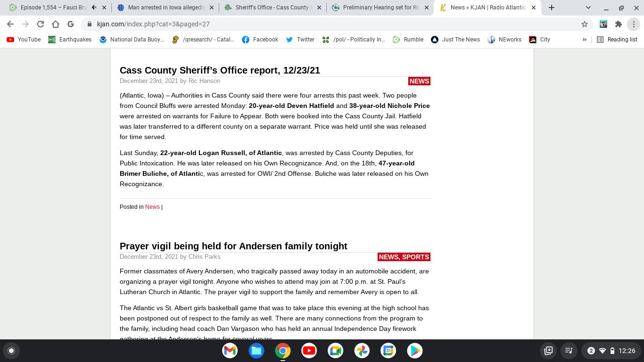644x362 pixels.
Task: Open the browser home page
Action: pos(56,24)
